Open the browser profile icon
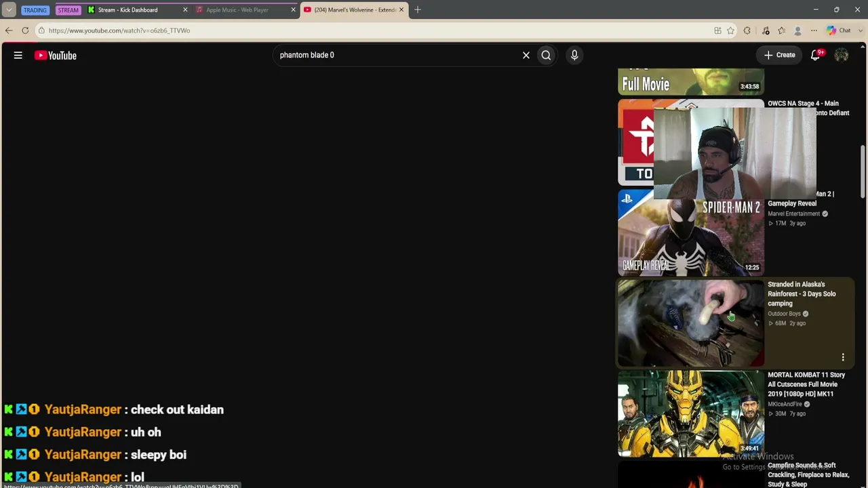Screen dimensions: 868x488 click(x=797, y=30)
